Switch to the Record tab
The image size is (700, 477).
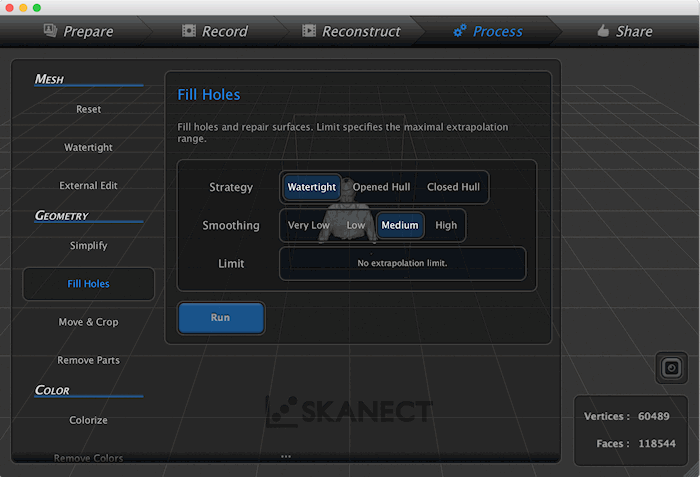[x=215, y=31]
